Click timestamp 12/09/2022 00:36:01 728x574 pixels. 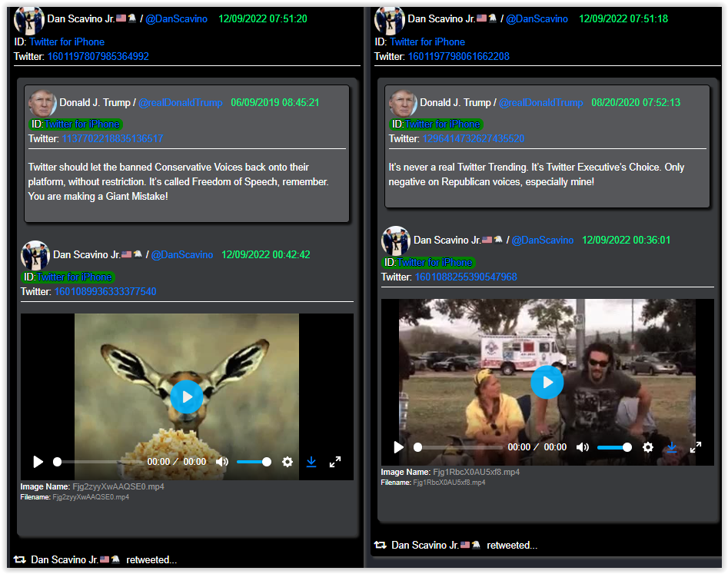pos(626,240)
